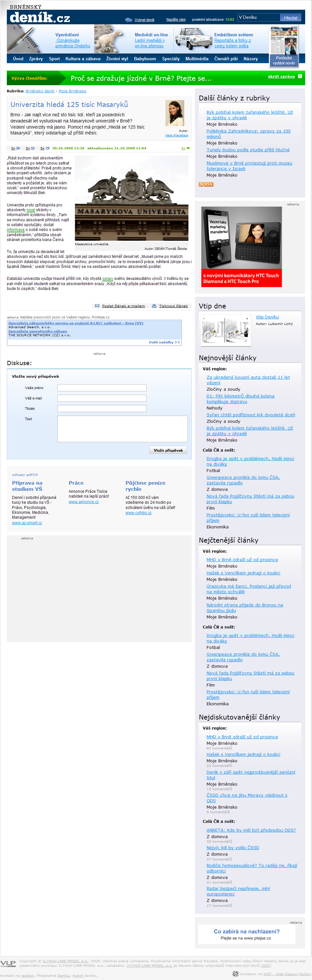The width and height of the screenshot is (312, 980).
Task: Click the VLP publisher logo in footer
Action: point(8,964)
